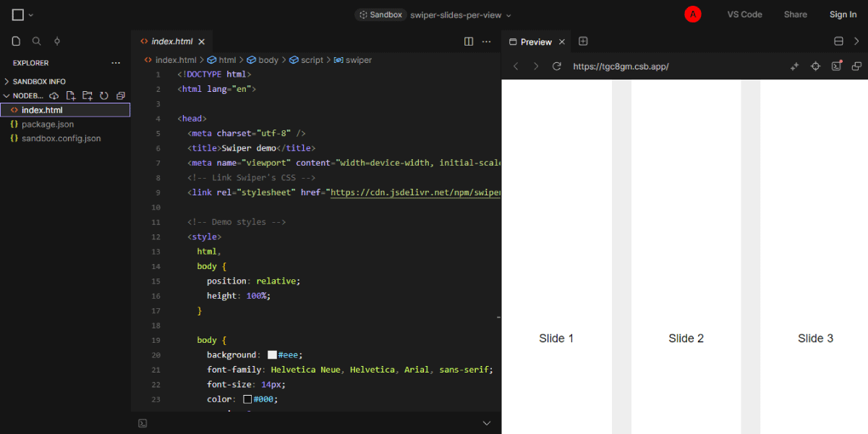Switch to the index.html editor tab
Screen dimensions: 868x434
172,42
